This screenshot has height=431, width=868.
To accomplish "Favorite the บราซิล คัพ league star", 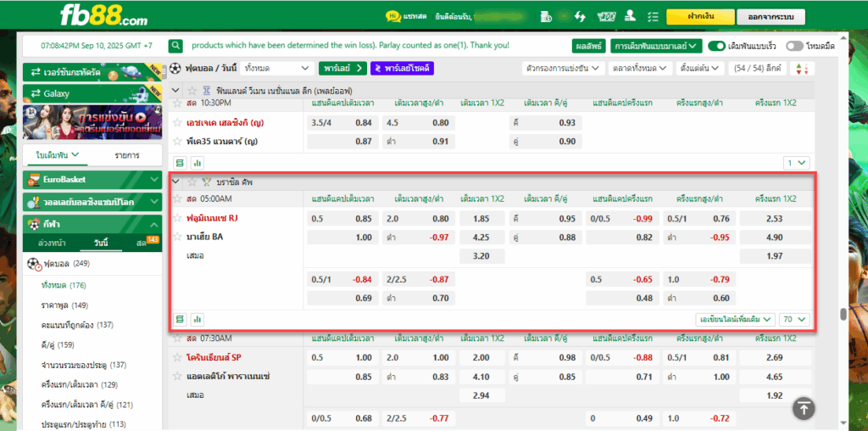I will pyautogui.click(x=192, y=182).
